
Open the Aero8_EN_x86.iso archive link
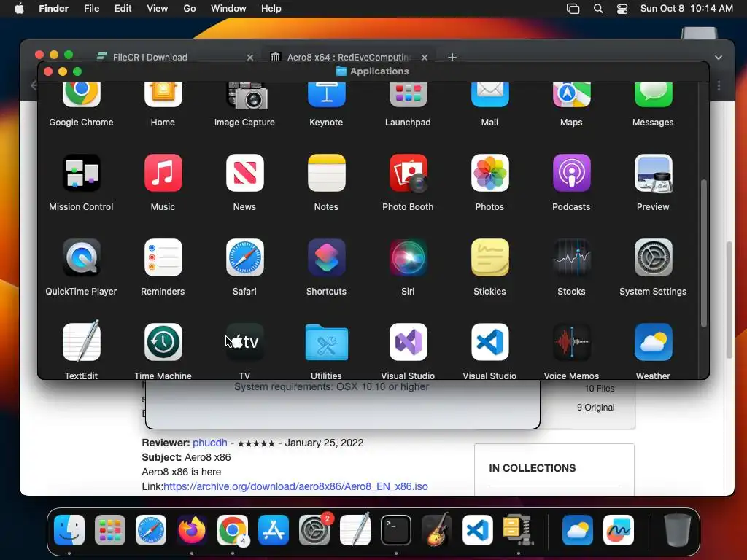point(296,486)
